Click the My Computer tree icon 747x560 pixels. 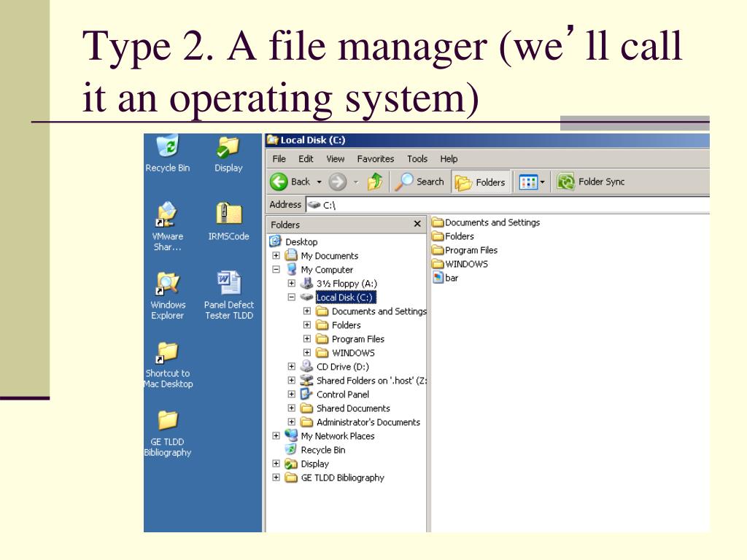click(x=292, y=270)
